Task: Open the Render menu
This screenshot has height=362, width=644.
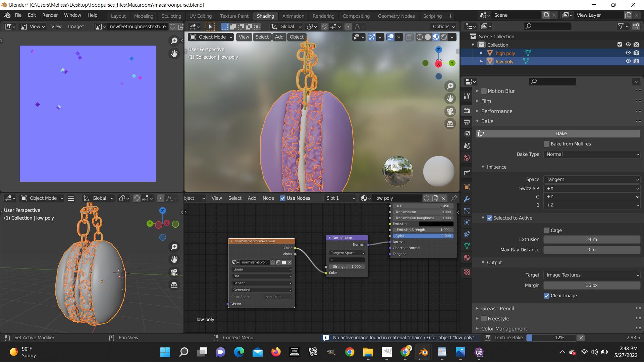Action: coord(50,15)
